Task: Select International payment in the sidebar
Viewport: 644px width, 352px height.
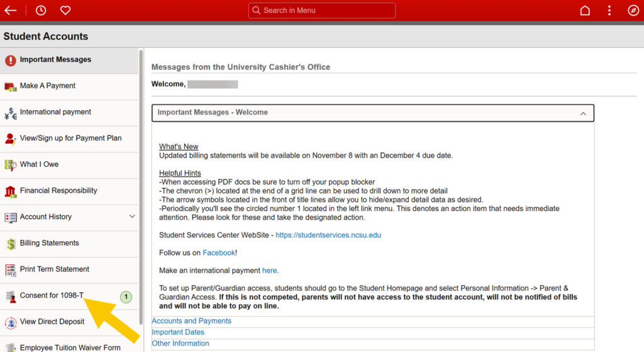Action: (69, 113)
